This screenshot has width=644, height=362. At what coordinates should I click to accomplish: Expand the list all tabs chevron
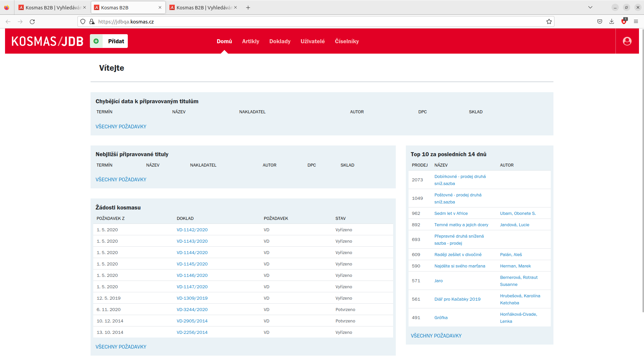click(x=590, y=8)
